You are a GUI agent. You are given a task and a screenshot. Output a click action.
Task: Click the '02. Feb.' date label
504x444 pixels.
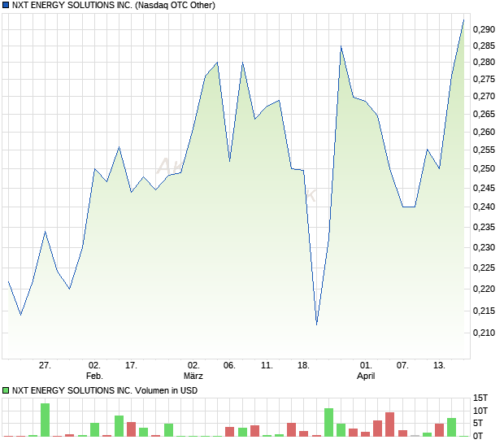pyautogui.click(x=94, y=371)
